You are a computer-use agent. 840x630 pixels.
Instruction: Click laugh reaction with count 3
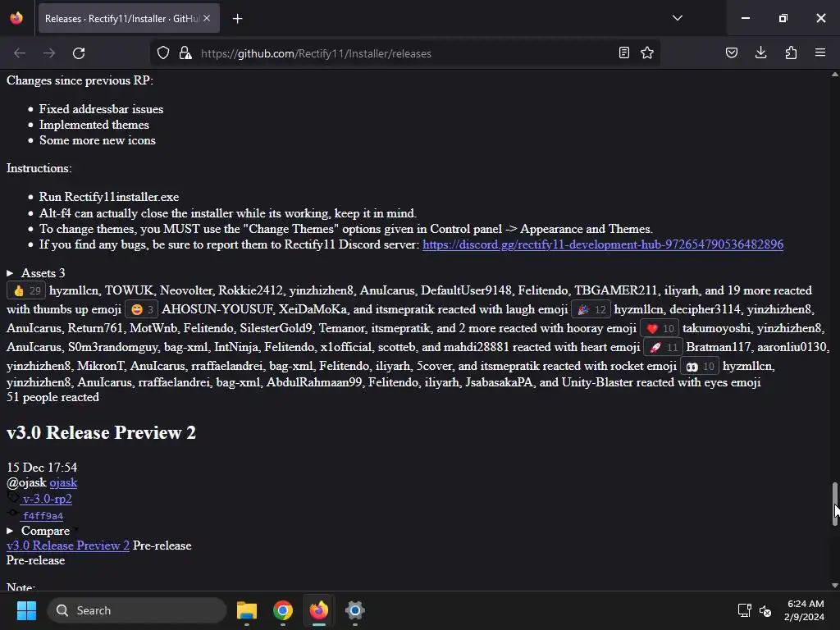click(x=141, y=309)
